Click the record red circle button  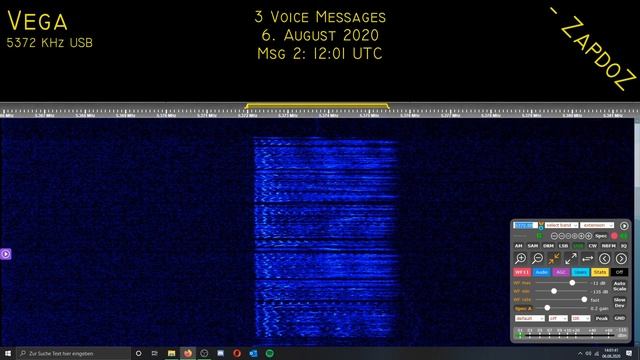click(x=614, y=236)
